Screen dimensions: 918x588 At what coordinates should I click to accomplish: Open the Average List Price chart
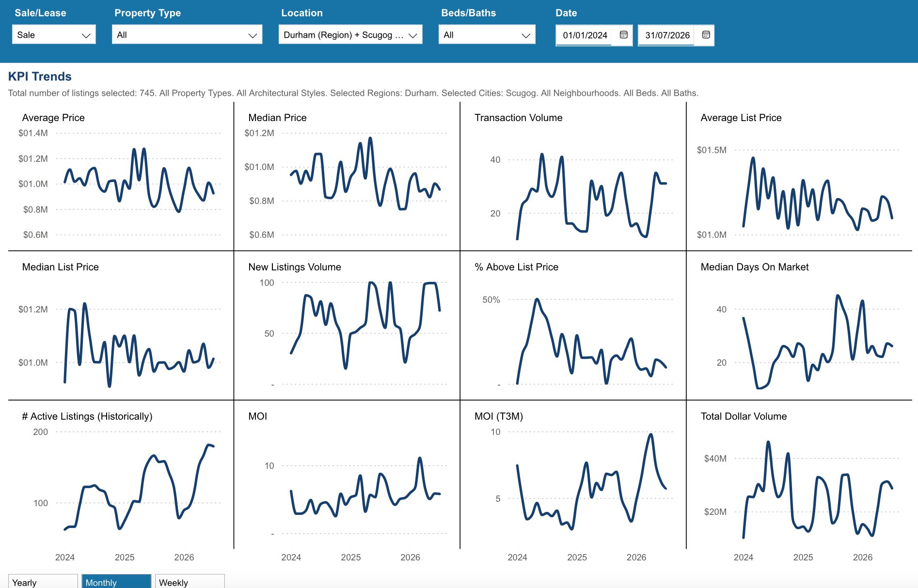tap(799, 176)
